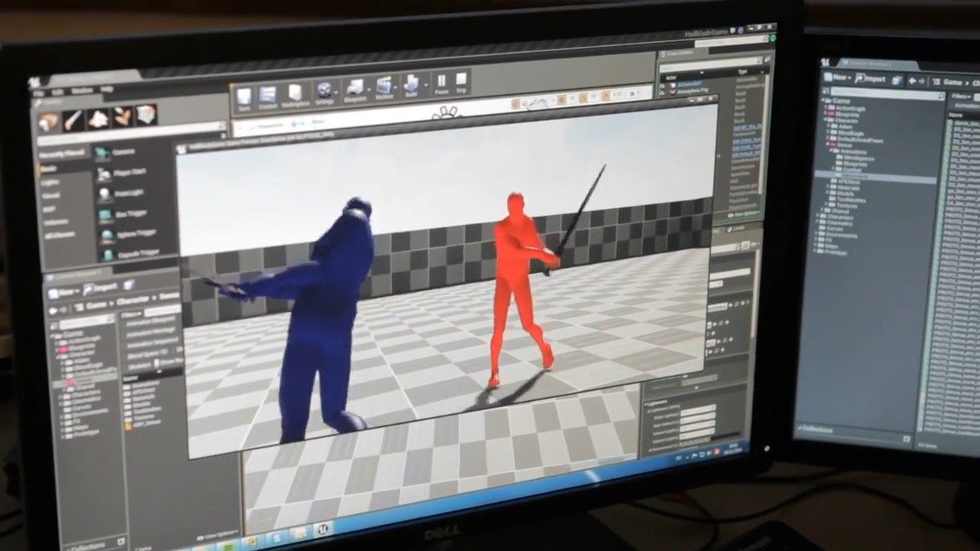
Task: Pause the running game preview
Action: click(442, 83)
